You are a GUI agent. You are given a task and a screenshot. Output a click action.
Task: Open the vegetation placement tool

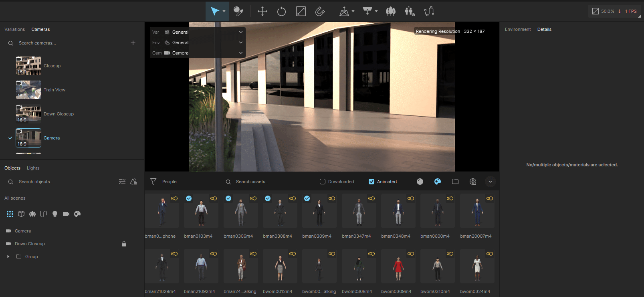[x=391, y=11]
